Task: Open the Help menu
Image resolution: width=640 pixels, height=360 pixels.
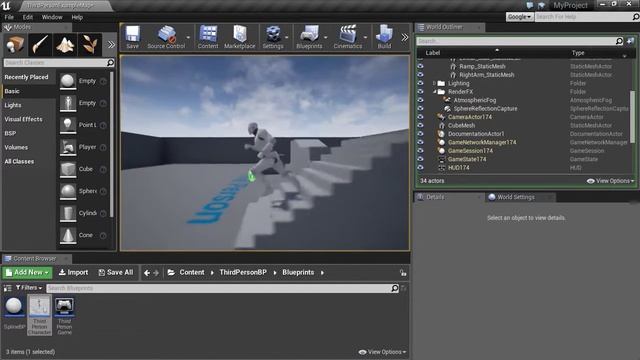Action: click(x=77, y=17)
